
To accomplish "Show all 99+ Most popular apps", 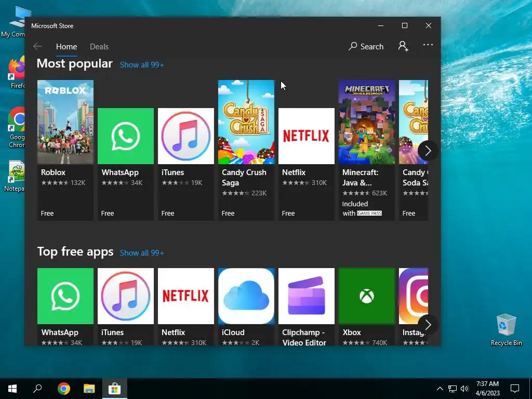I will [x=142, y=65].
